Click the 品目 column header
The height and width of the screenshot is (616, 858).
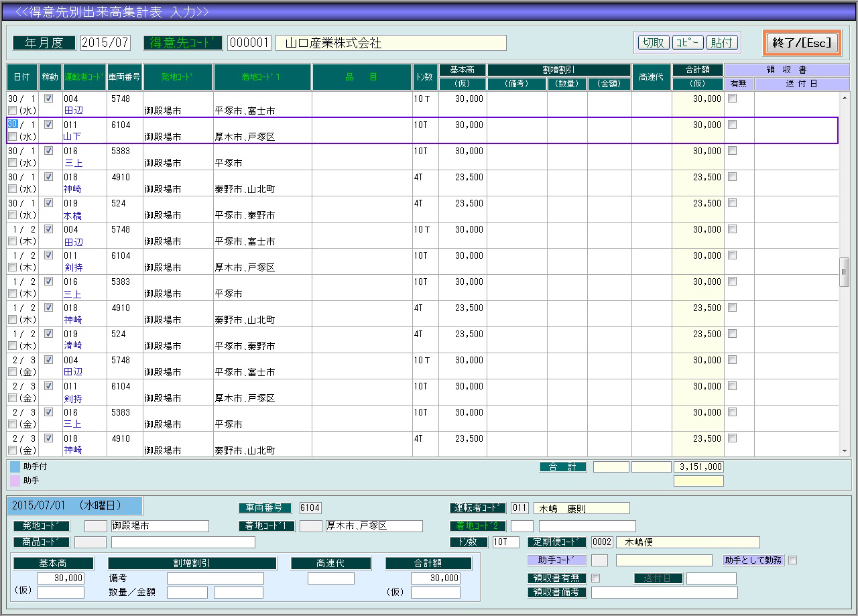[x=362, y=77]
